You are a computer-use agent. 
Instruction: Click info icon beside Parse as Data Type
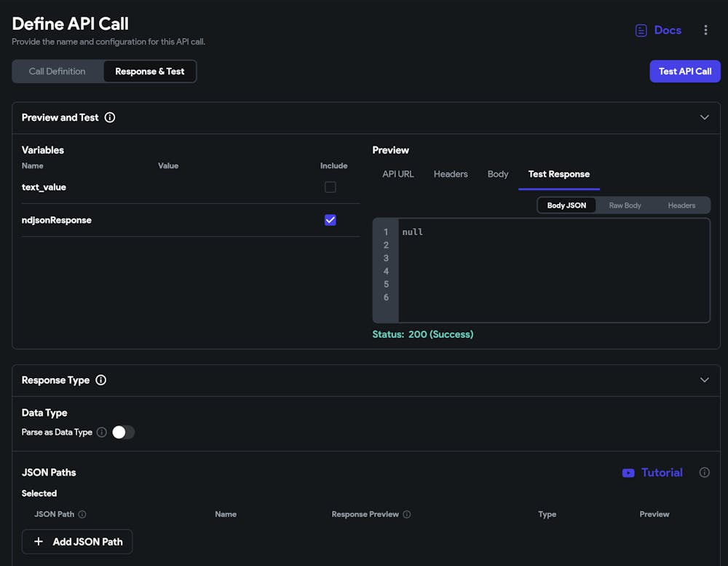102,432
